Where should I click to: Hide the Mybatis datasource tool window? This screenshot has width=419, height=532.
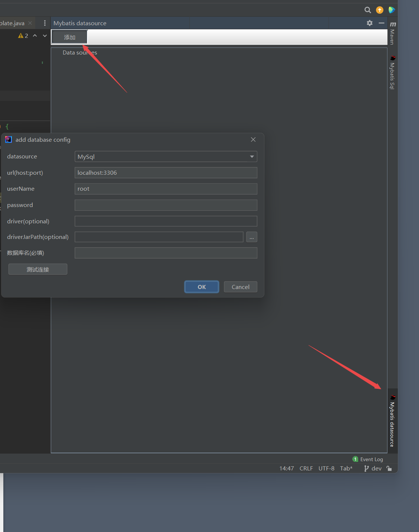(x=381, y=23)
